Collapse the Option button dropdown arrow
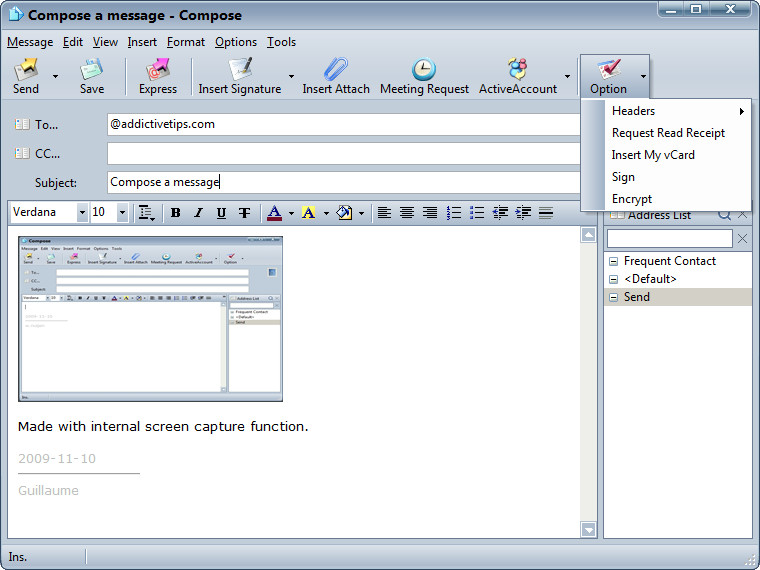The height and width of the screenshot is (570, 760). (643, 77)
